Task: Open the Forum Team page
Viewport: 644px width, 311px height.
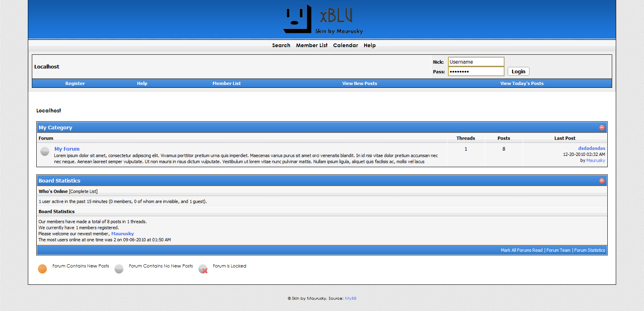Action: tap(558, 250)
